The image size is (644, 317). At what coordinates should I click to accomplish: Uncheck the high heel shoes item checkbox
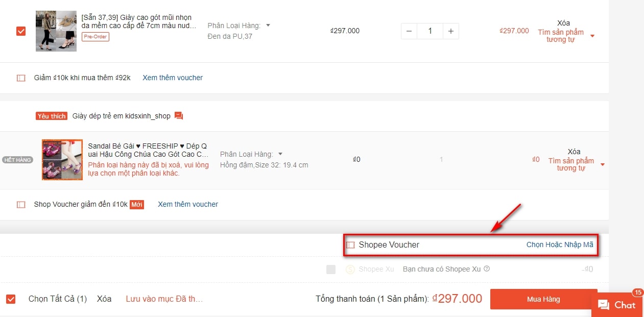click(x=21, y=31)
